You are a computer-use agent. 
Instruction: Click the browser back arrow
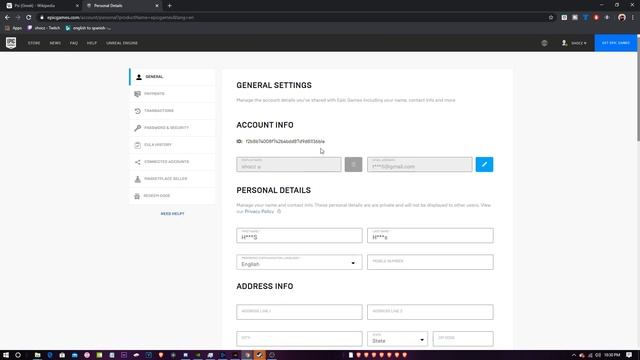(x=7, y=18)
